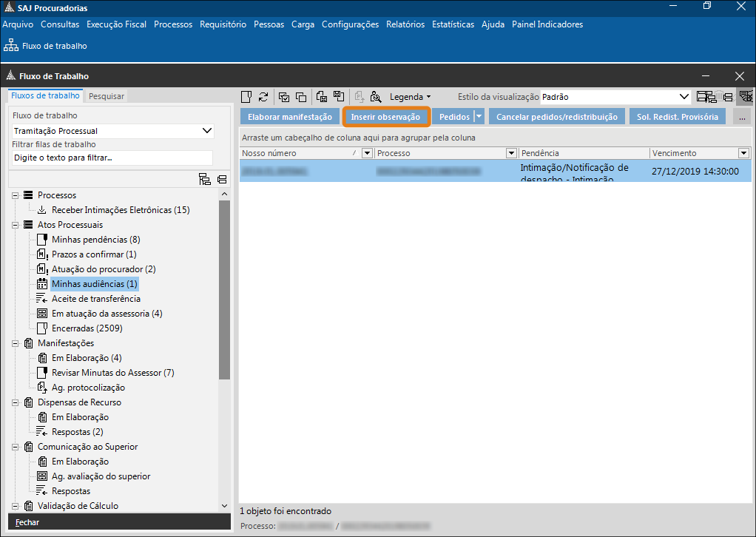Click the filter work queues text field
The width and height of the screenshot is (756, 537).
pyautogui.click(x=112, y=158)
